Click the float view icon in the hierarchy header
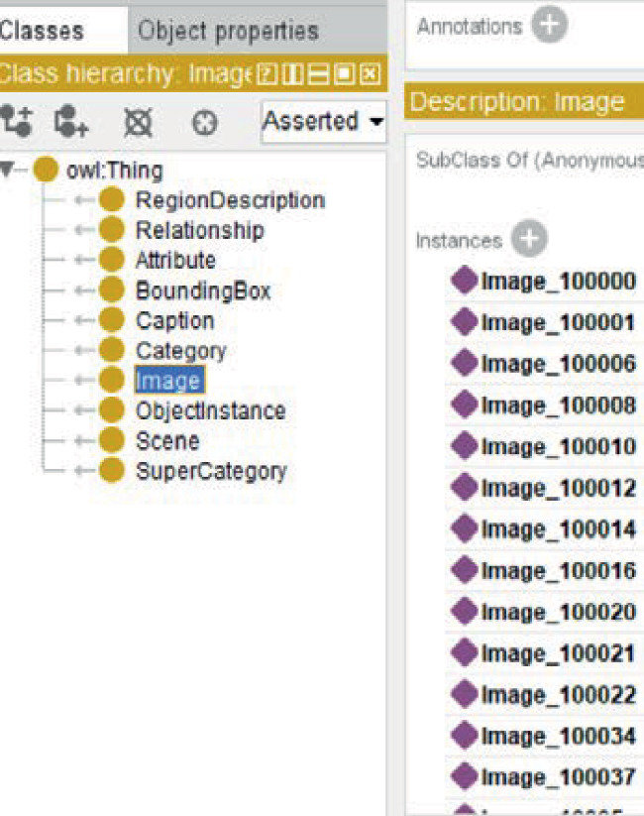The width and height of the screenshot is (644, 816). [344, 74]
